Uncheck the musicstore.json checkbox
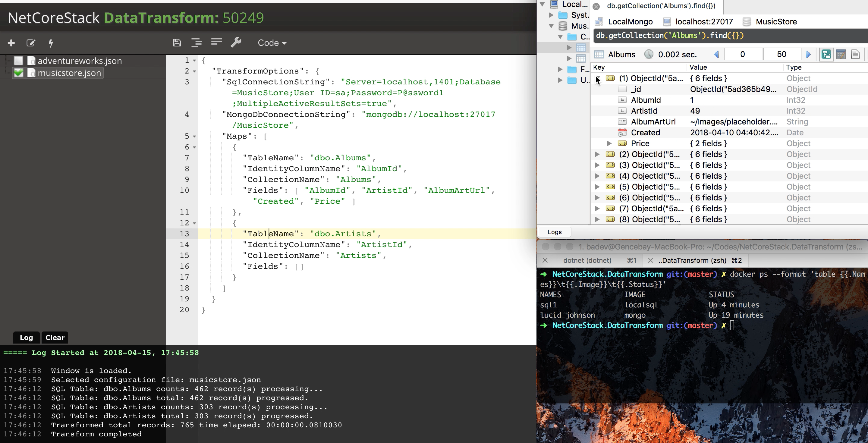Viewport: 868px width, 443px height. tap(18, 73)
